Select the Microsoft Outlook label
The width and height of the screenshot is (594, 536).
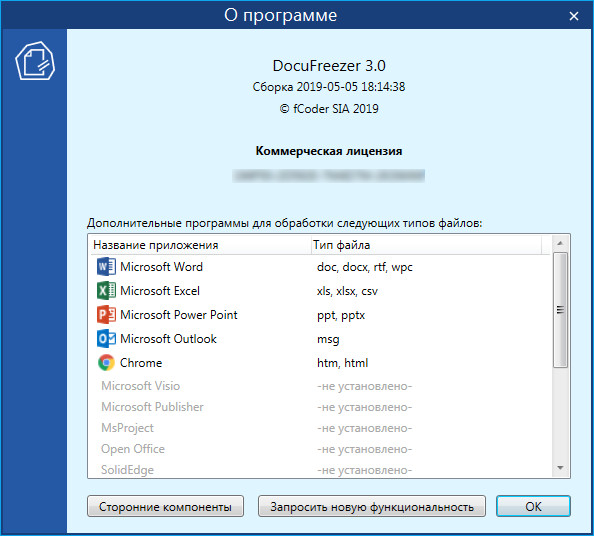coord(169,339)
